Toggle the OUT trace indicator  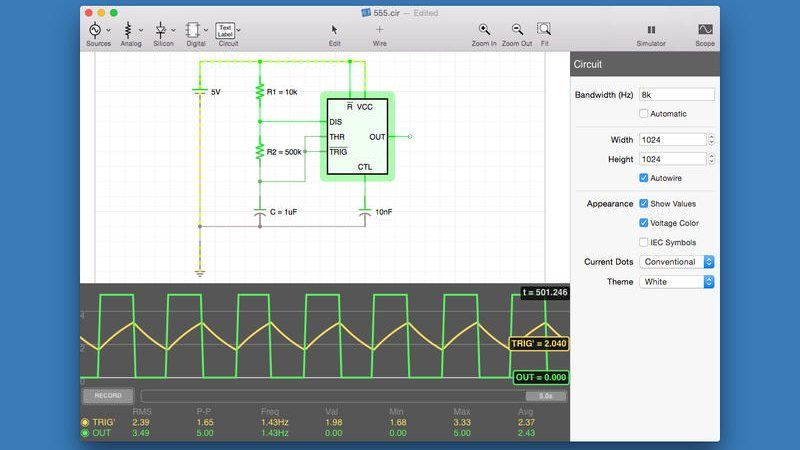coord(85,433)
